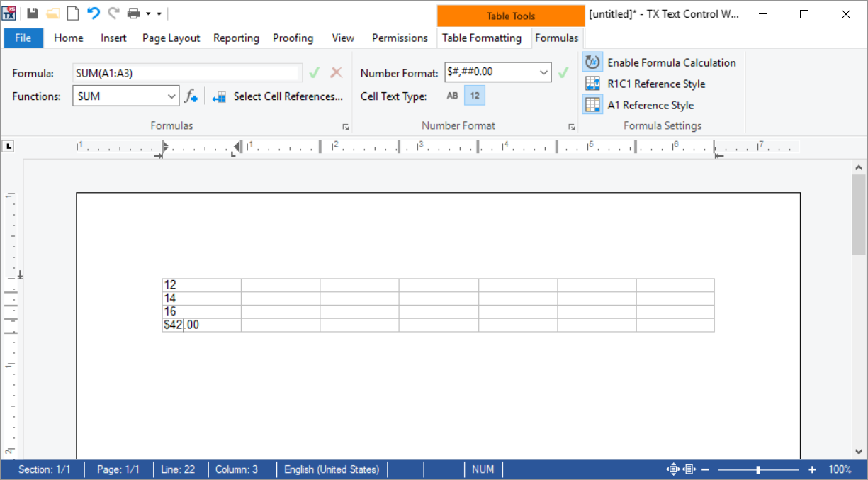
Task: Click the Save disk icon
Action: 33,13
